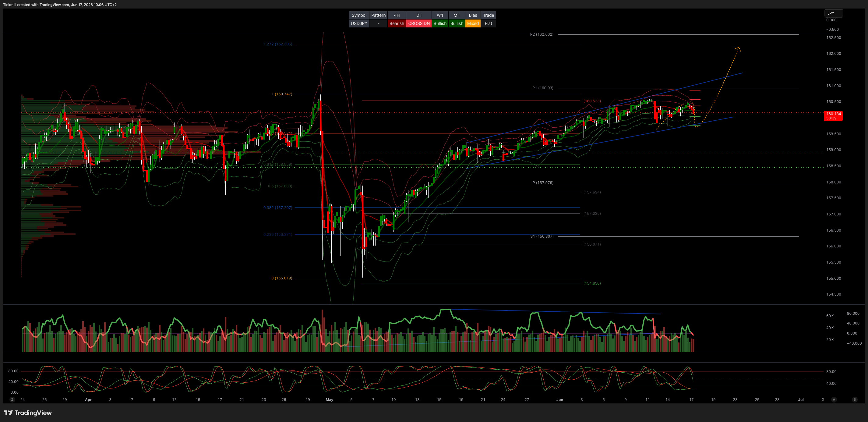Viewport: 868px width, 422px height.
Task: Click the M1 column header
Action: tap(457, 15)
